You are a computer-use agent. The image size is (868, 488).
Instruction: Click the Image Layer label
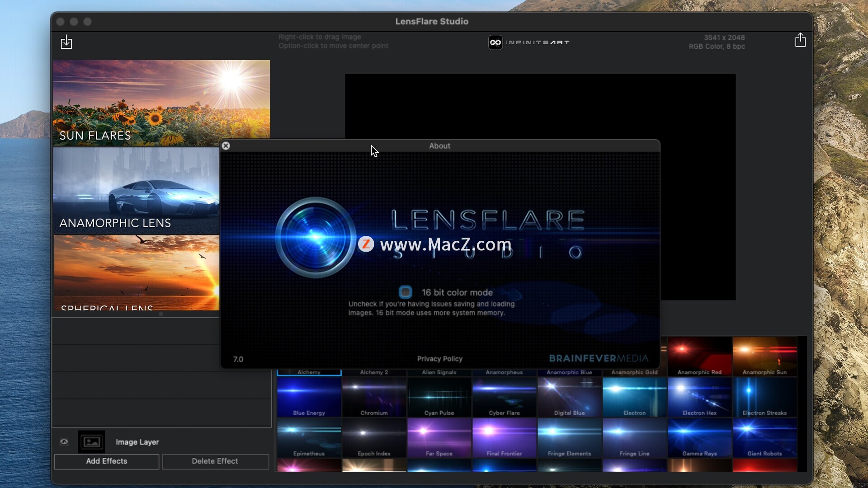click(x=137, y=442)
